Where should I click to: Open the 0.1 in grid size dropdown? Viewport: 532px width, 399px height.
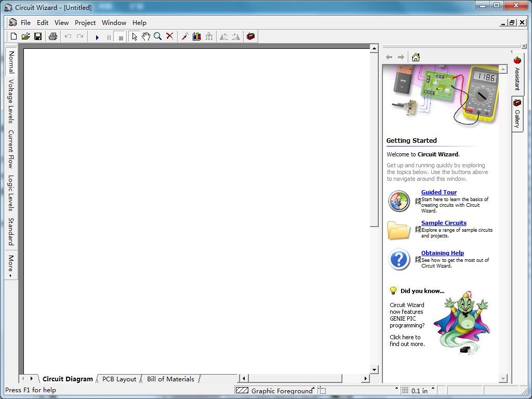[419, 391]
